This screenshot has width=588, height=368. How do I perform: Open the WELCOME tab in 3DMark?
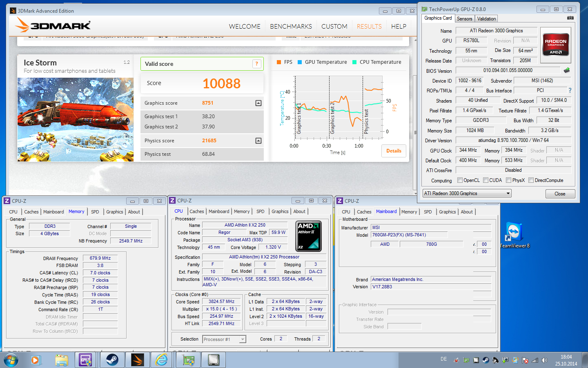(x=245, y=26)
